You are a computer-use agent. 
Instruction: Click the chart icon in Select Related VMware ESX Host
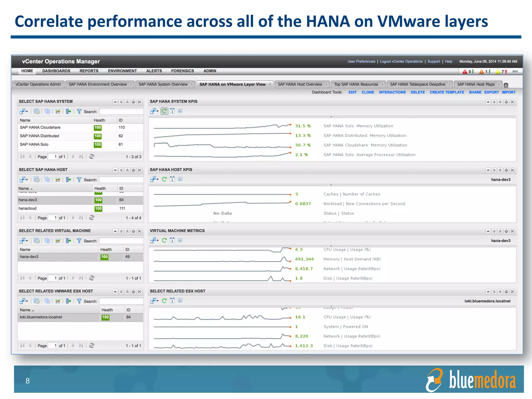(58, 301)
